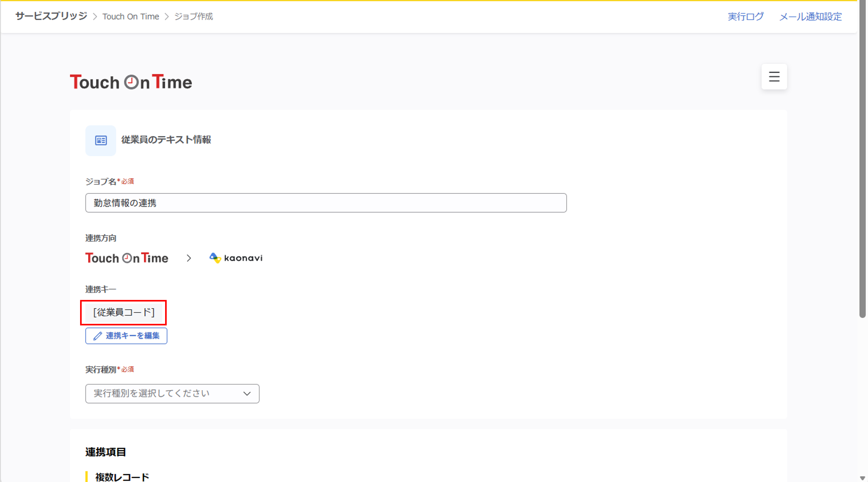Open the hamburger menu button

click(774, 77)
